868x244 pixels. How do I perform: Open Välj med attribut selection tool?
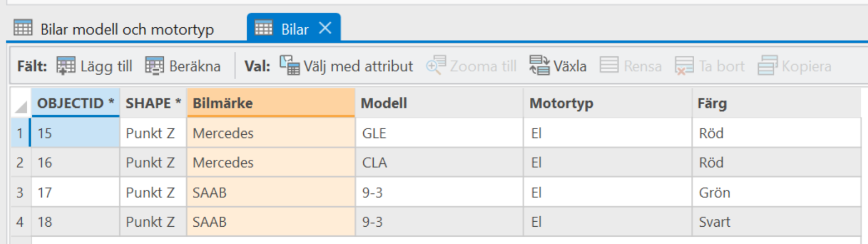click(289, 66)
